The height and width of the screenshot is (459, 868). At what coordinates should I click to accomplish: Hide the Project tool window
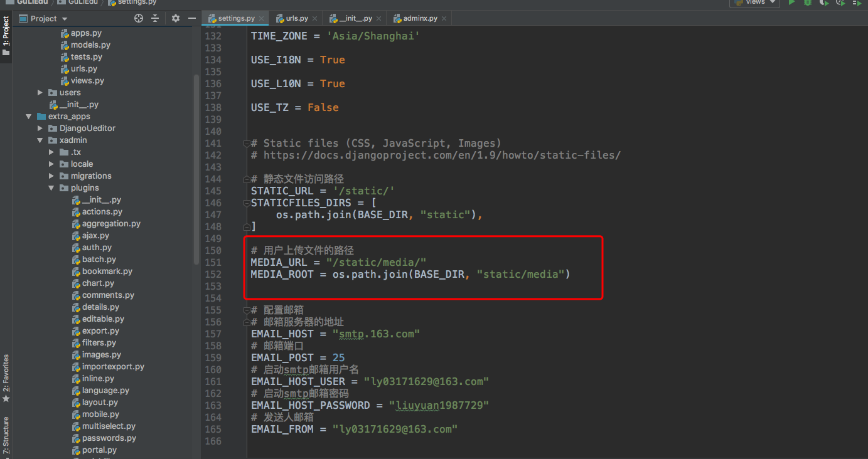point(191,19)
